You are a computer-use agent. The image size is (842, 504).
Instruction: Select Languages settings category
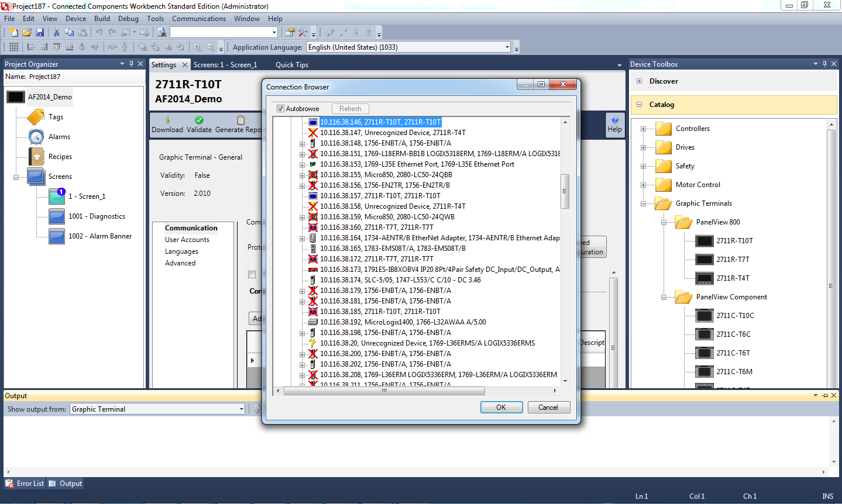pos(181,251)
